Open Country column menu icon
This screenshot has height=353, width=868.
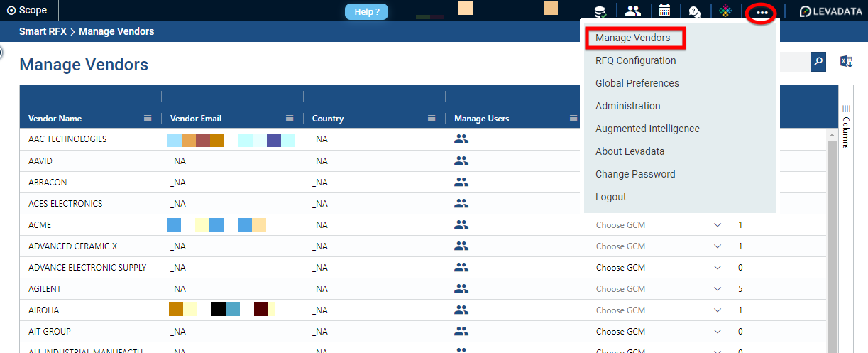point(432,119)
